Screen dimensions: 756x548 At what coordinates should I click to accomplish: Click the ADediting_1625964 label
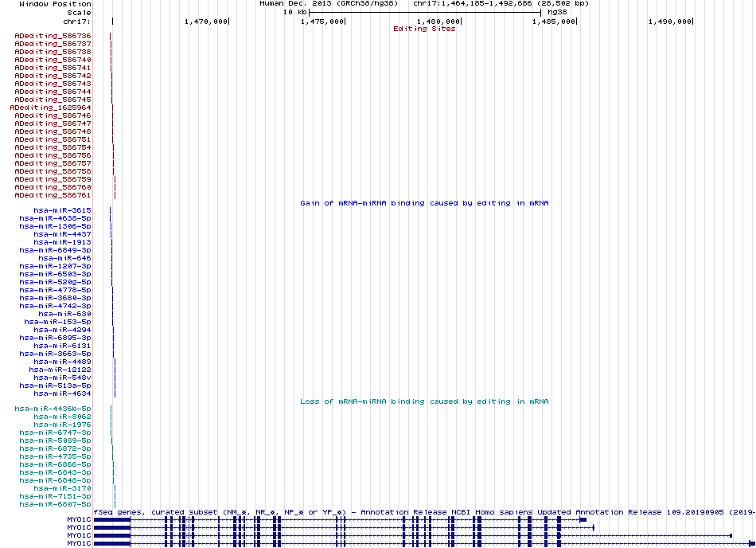tap(50, 108)
